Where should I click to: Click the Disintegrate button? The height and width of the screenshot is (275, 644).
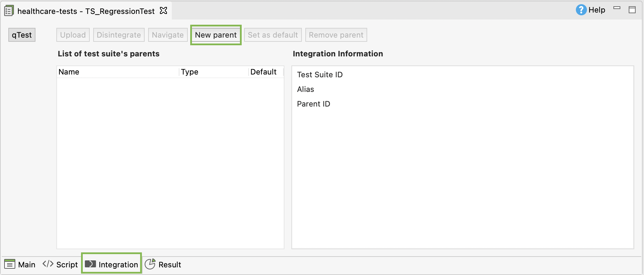[119, 35]
